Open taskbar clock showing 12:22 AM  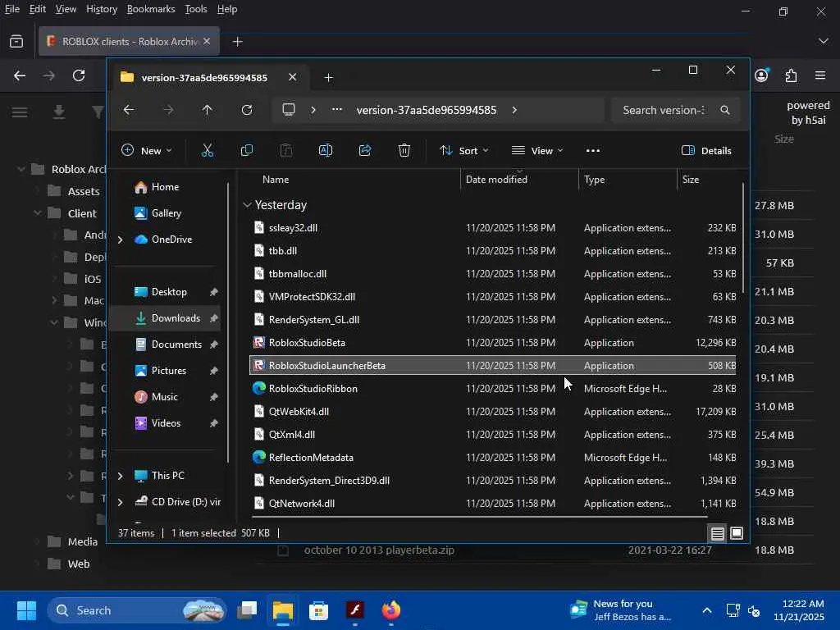[799, 610]
